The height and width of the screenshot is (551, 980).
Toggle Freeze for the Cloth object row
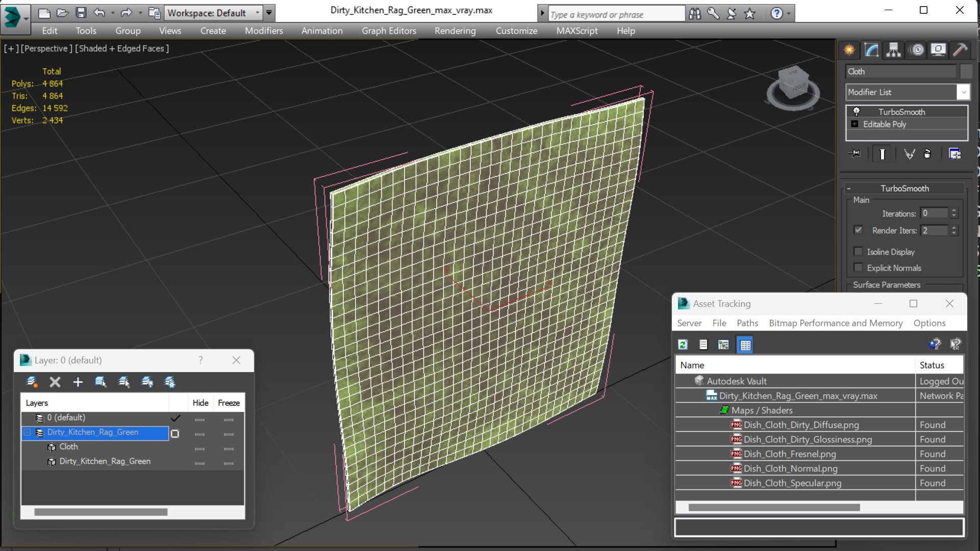[x=229, y=449]
